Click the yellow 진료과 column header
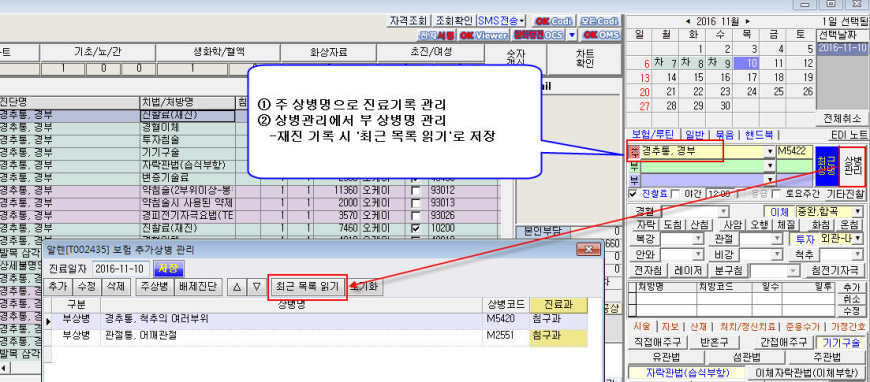The image size is (870, 382). pos(558,305)
